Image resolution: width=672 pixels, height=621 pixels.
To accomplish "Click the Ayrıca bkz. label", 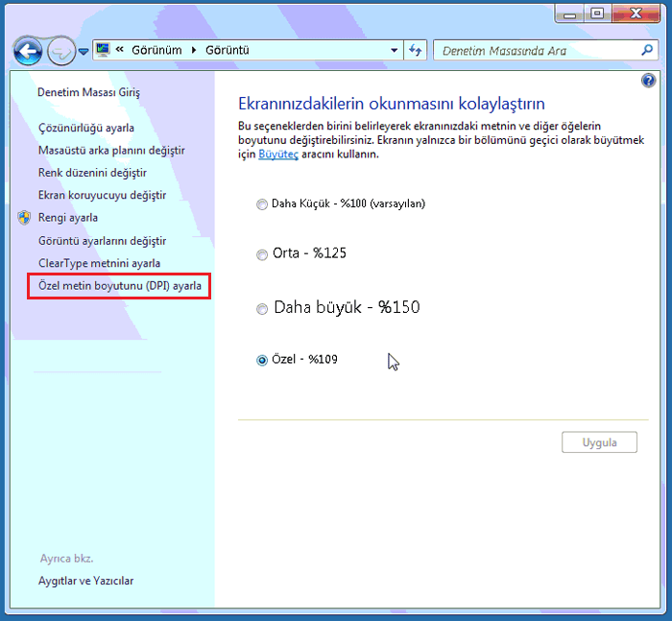I will coord(66,559).
